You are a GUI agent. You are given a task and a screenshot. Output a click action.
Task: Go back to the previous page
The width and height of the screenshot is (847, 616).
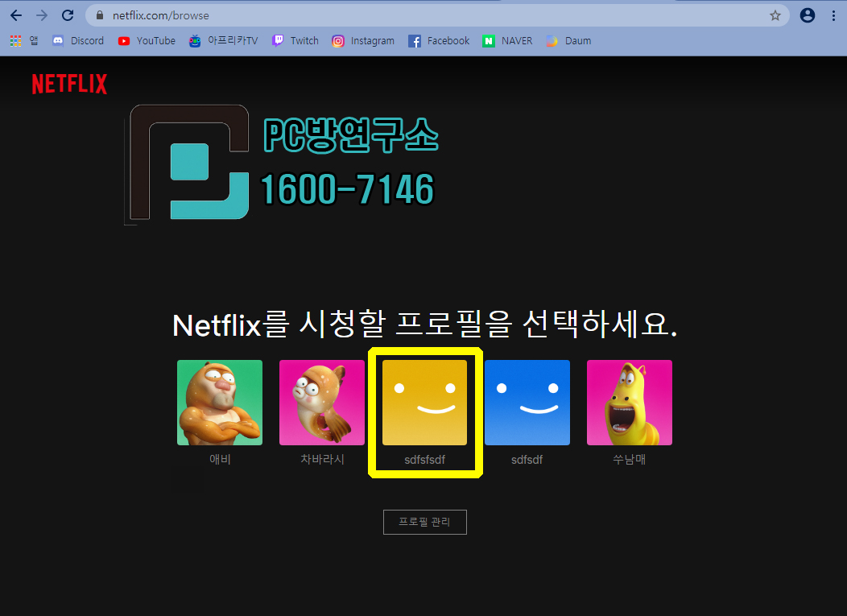click(16, 15)
